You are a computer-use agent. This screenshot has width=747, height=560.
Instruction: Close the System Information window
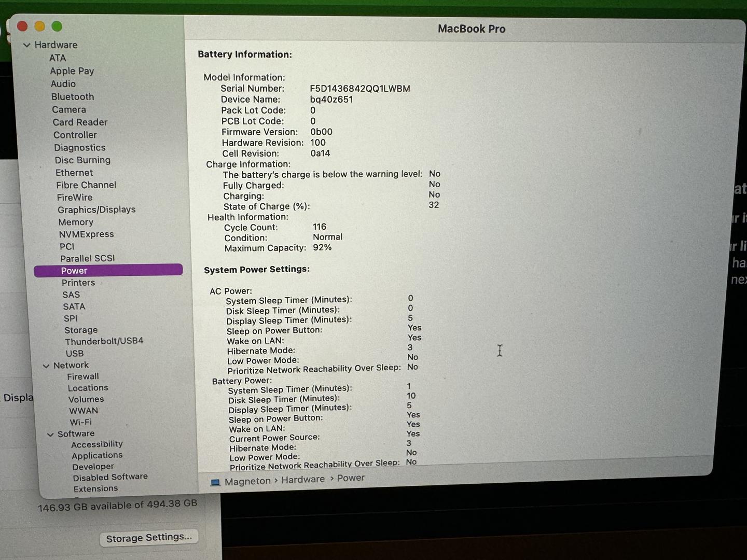(x=22, y=26)
